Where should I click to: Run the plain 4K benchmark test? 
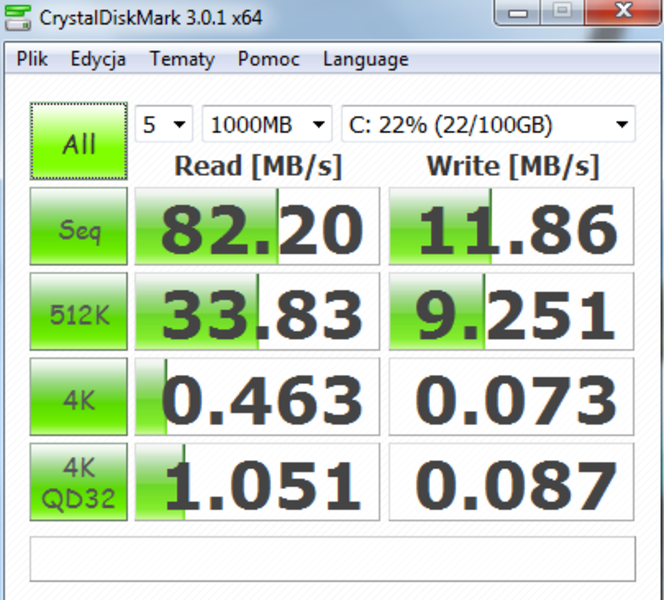pyautogui.click(x=79, y=397)
